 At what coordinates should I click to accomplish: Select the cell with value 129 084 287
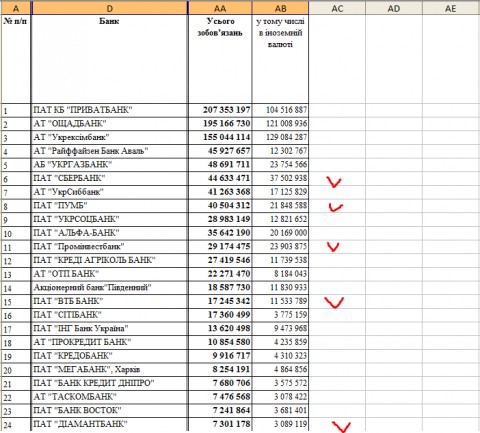(x=281, y=137)
